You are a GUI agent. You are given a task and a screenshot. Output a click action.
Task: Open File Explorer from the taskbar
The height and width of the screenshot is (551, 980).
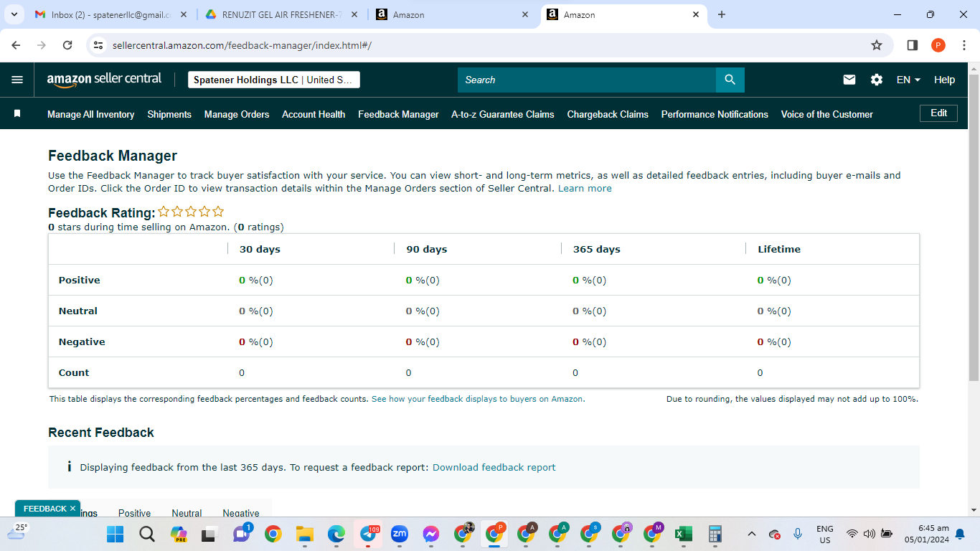pos(305,534)
